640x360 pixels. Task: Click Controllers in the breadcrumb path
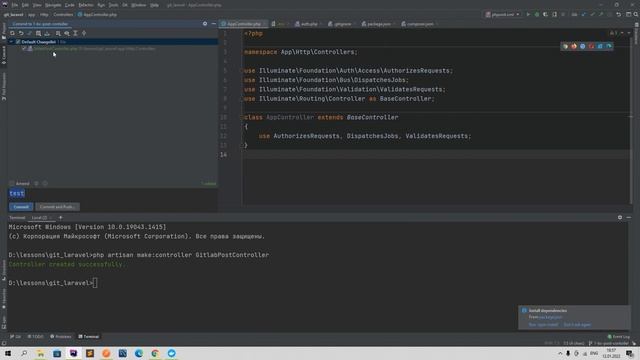click(63, 14)
